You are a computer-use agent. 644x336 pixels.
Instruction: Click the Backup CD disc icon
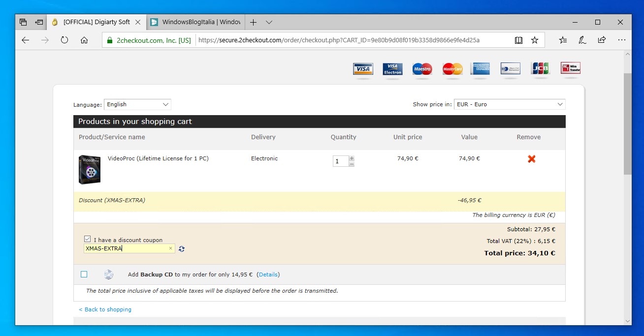click(x=108, y=275)
